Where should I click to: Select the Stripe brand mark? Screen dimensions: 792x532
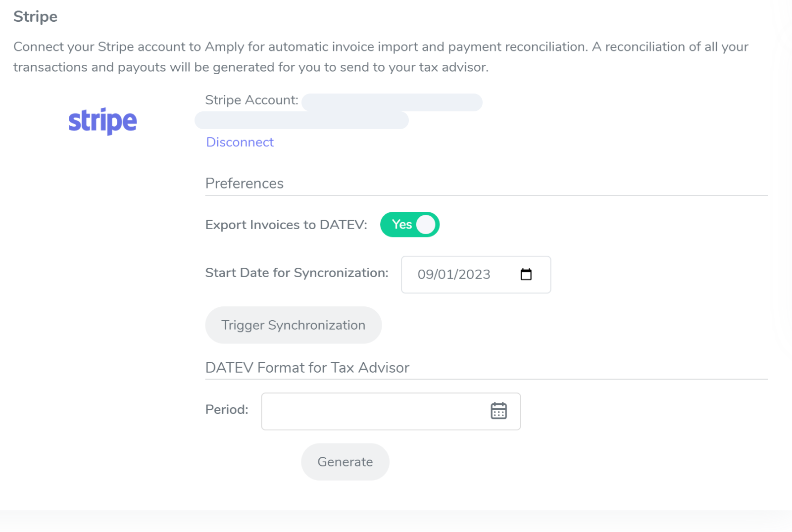(102, 120)
